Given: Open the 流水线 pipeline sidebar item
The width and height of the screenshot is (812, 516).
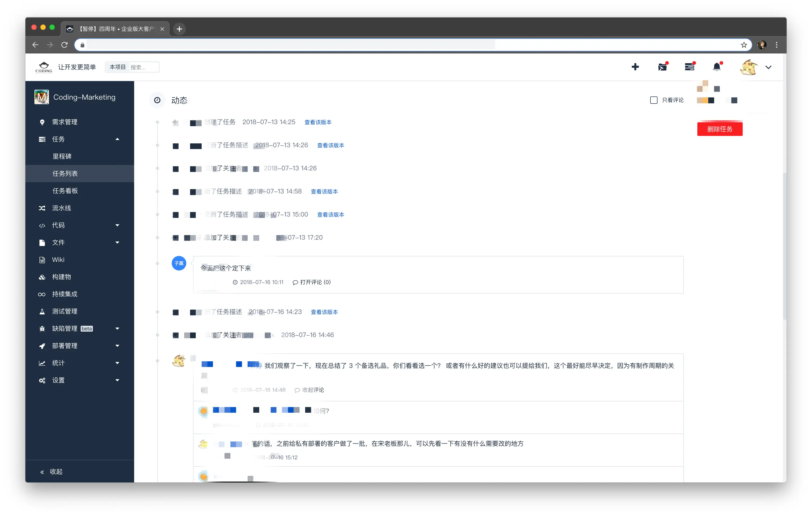Looking at the screenshot, I should coord(61,208).
